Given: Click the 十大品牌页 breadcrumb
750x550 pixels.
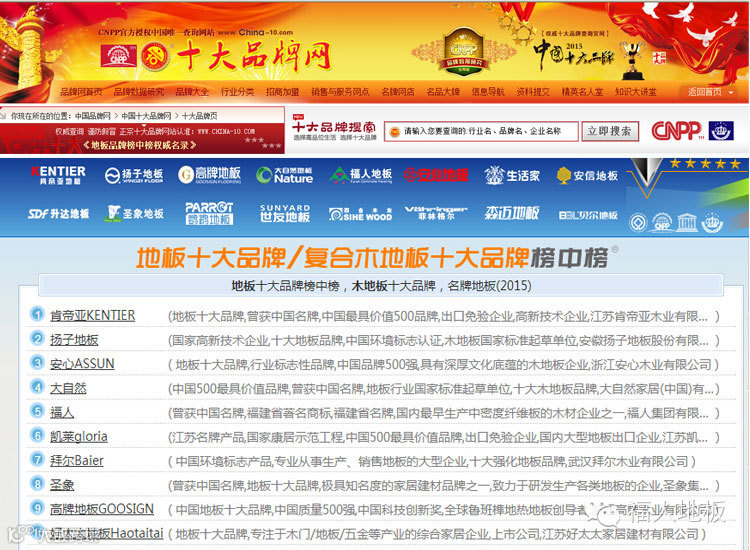Looking at the screenshot, I should [199, 116].
